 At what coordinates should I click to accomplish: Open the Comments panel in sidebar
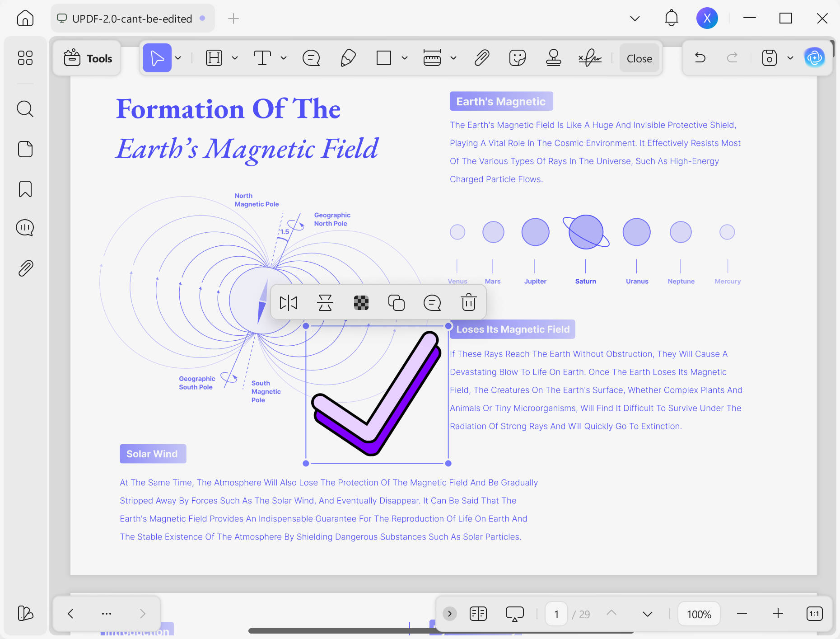click(x=25, y=227)
